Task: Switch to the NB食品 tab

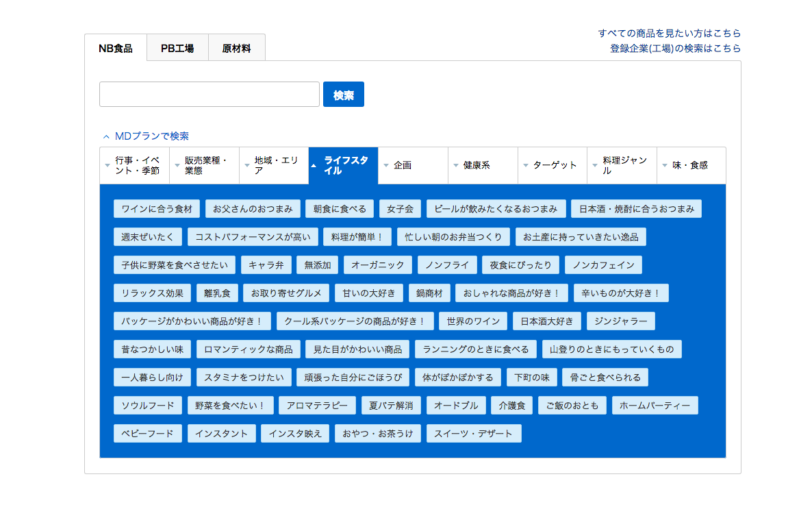Action: click(x=116, y=48)
